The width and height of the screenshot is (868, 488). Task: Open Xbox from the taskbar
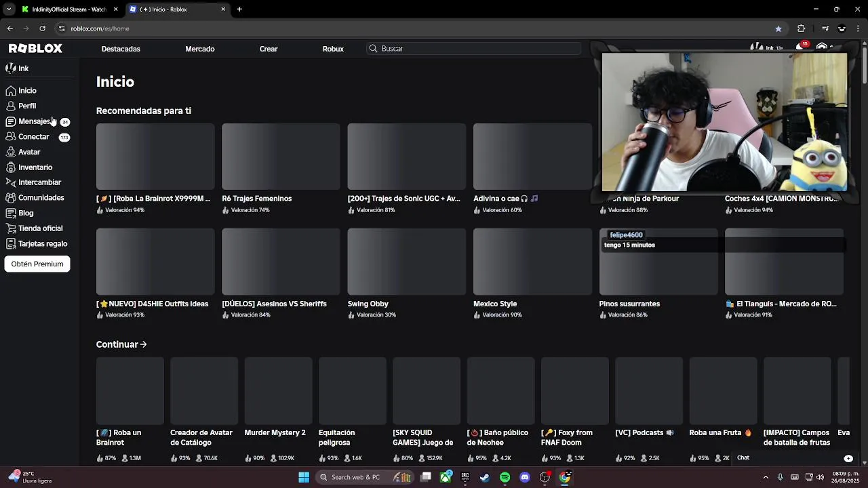click(446, 477)
